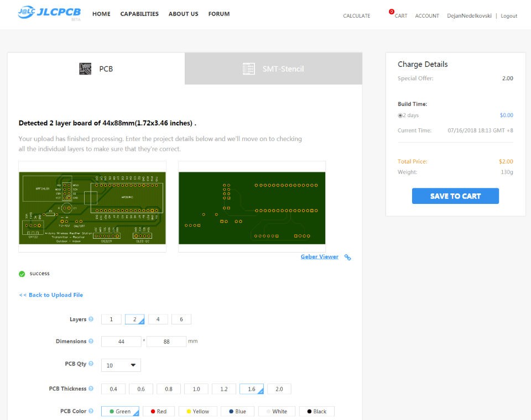Screen dimensions: 531x420
Task: Pick the Red PCB color
Action: point(159,412)
